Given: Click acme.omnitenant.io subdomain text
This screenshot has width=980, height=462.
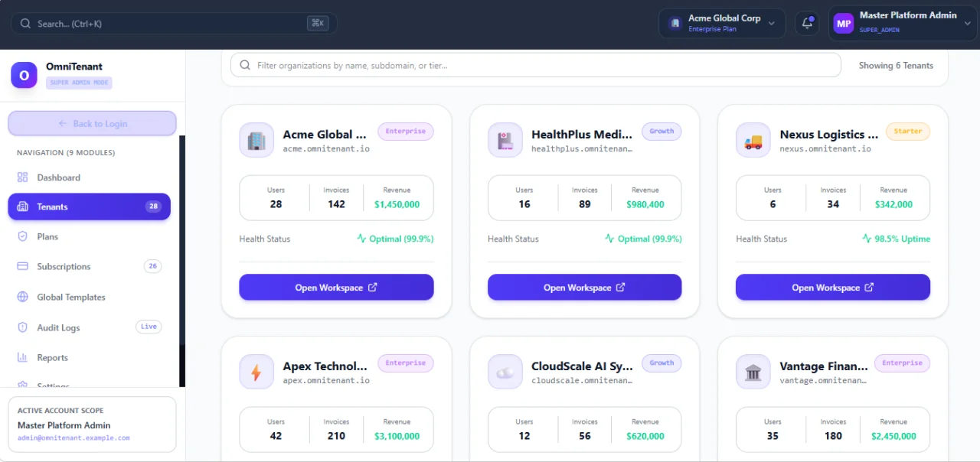Looking at the screenshot, I should tap(326, 149).
